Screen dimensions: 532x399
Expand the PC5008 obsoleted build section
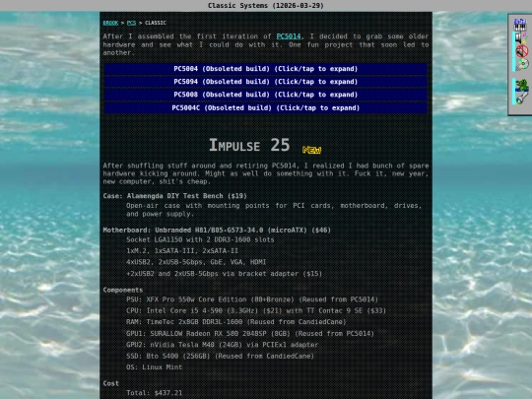point(266,95)
